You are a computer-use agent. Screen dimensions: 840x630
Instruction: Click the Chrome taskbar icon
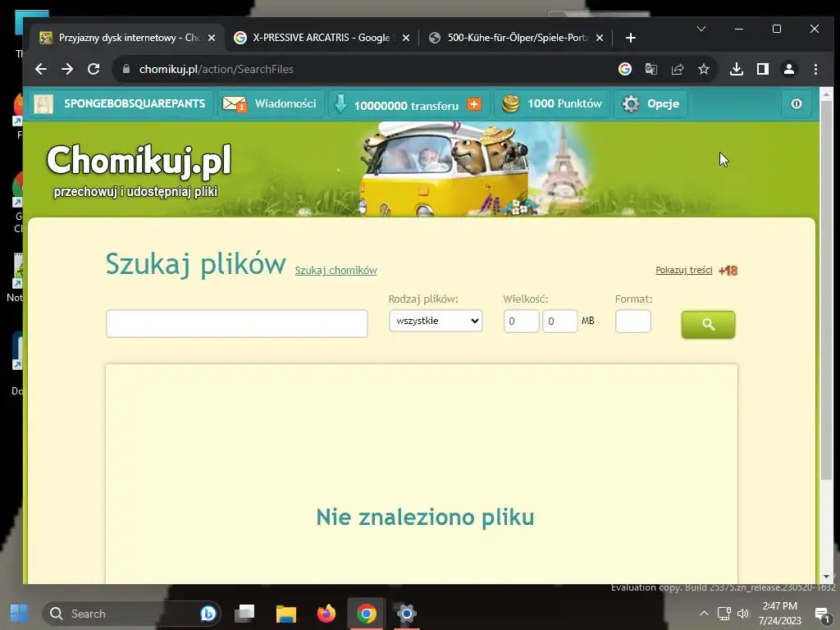(367, 614)
